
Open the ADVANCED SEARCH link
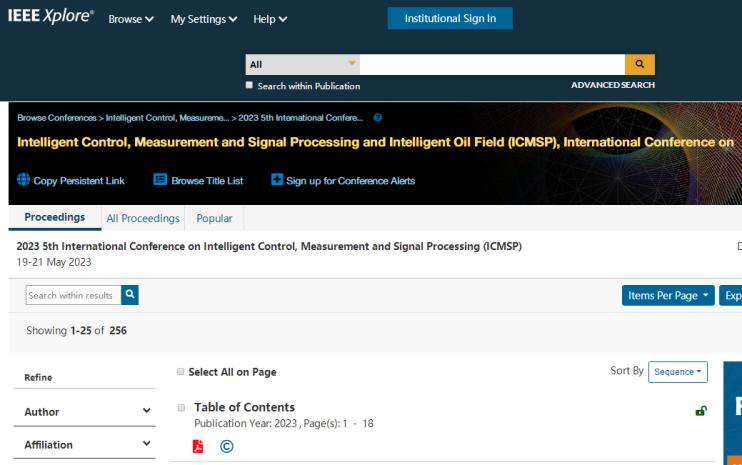pos(612,85)
